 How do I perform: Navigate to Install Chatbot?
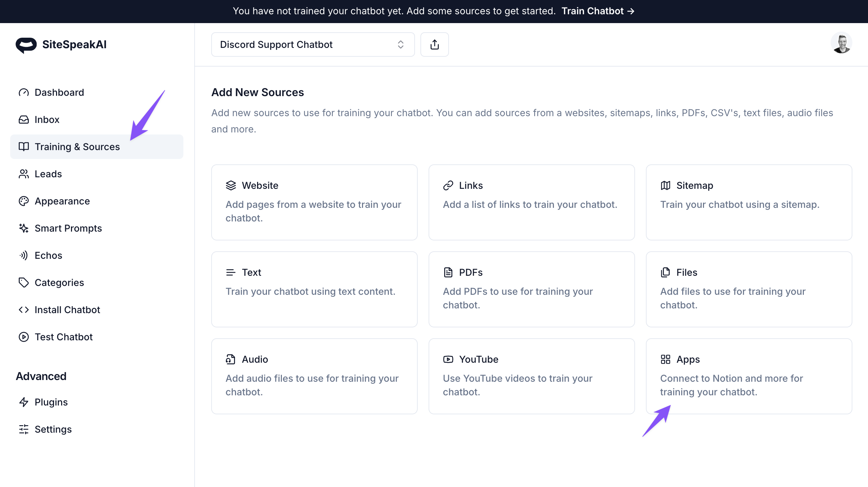coord(67,310)
